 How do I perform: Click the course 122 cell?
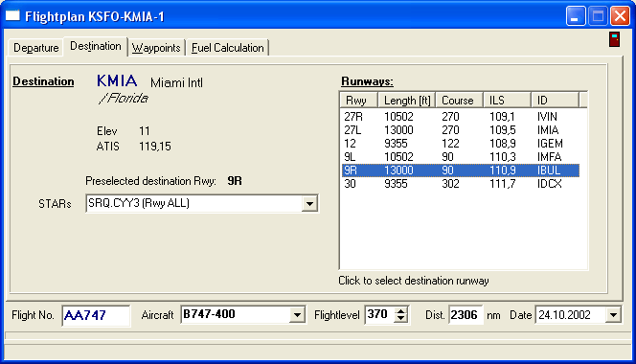(450, 144)
